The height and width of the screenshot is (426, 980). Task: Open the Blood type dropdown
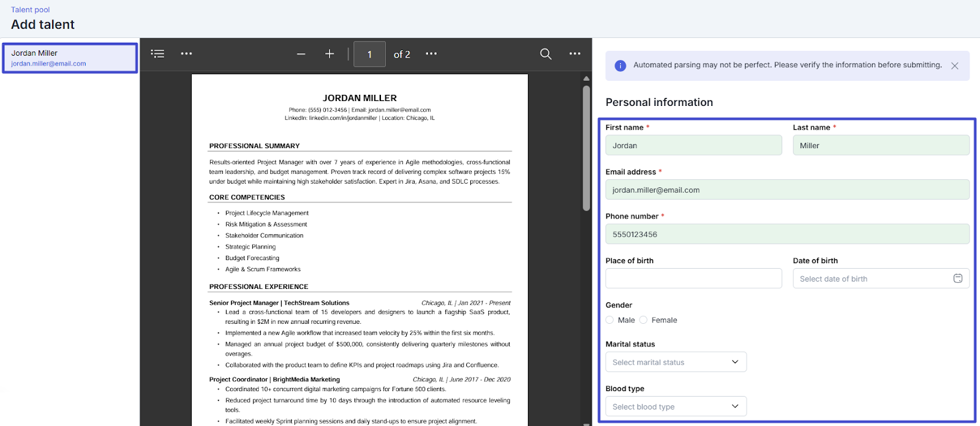(x=676, y=406)
